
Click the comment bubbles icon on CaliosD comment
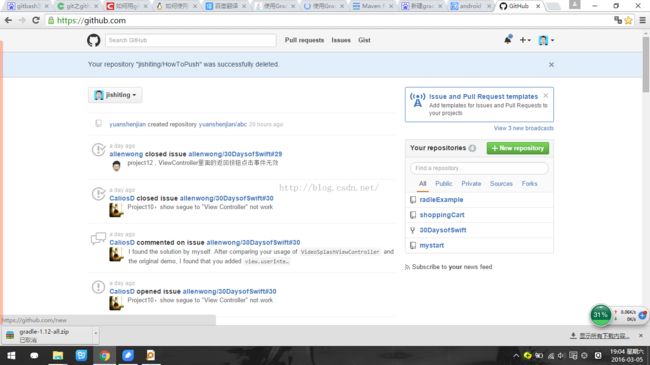pyautogui.click(x=98, y=238)
